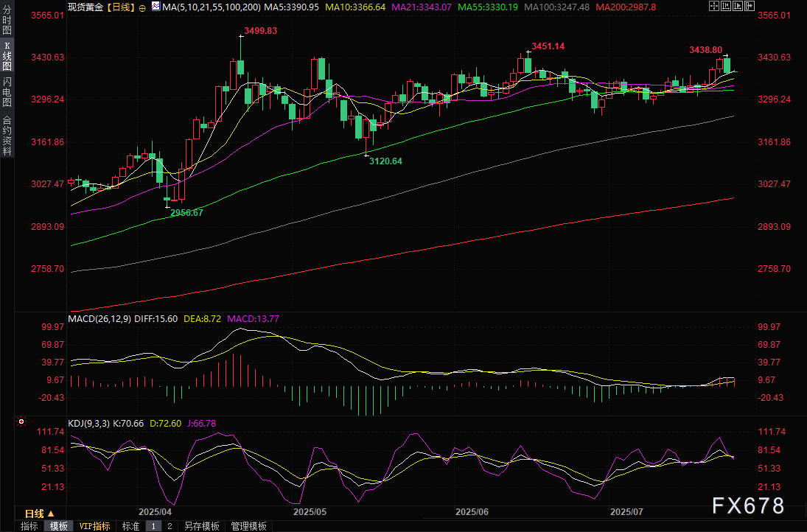
Task: Switch to template slot 1
Action: click(x=154, y=526)
